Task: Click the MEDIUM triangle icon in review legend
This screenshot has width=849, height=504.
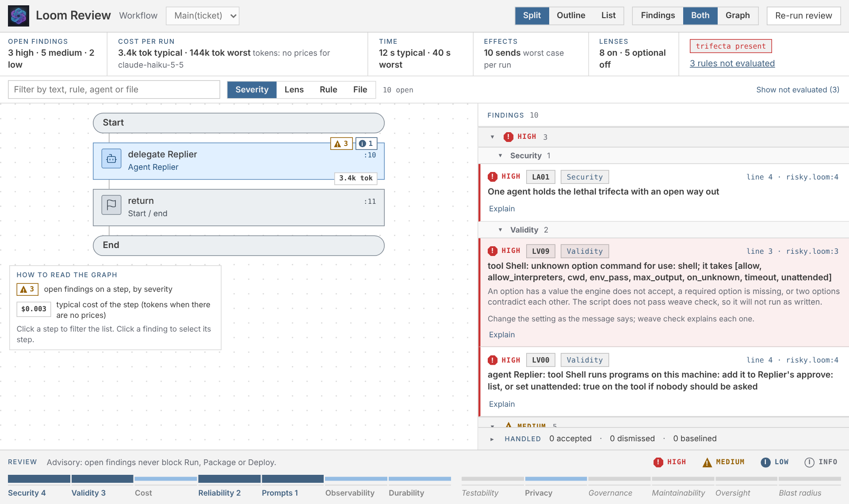Action: tap(707, 462)
